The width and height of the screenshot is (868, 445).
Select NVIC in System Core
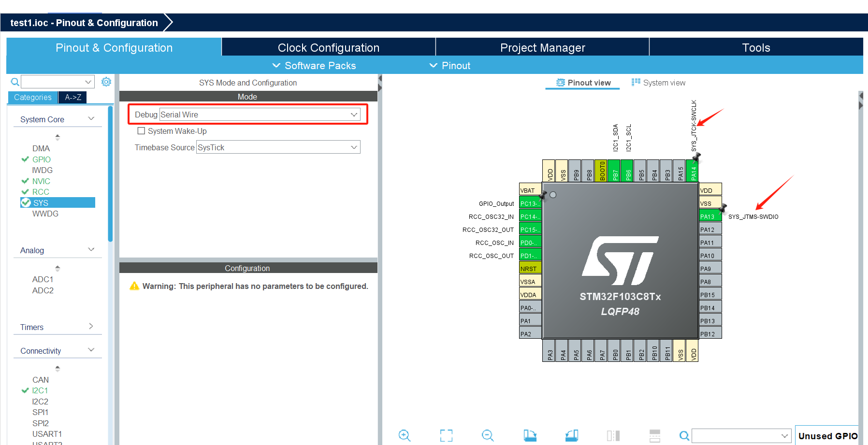pyautogui.click(x=41, y=181)
